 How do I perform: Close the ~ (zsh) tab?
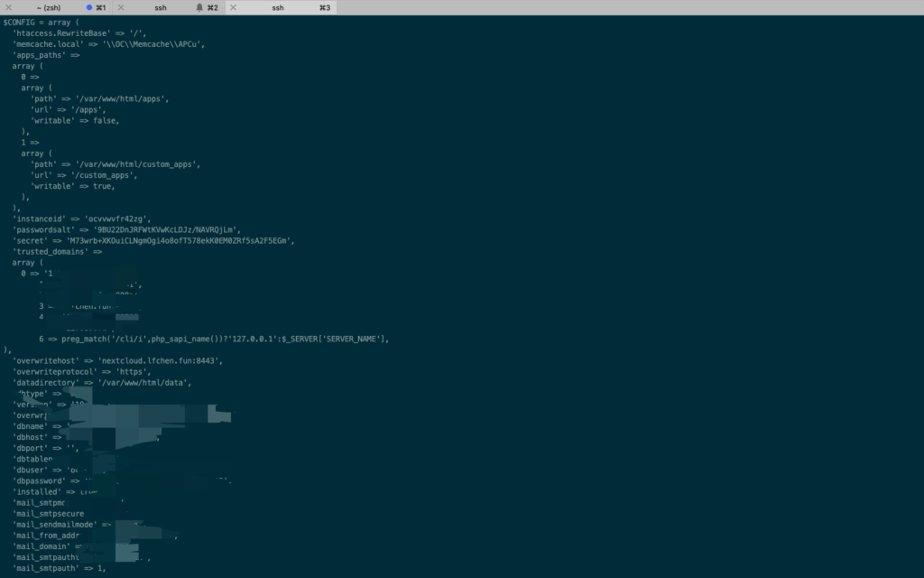click(x=9, y=7)
